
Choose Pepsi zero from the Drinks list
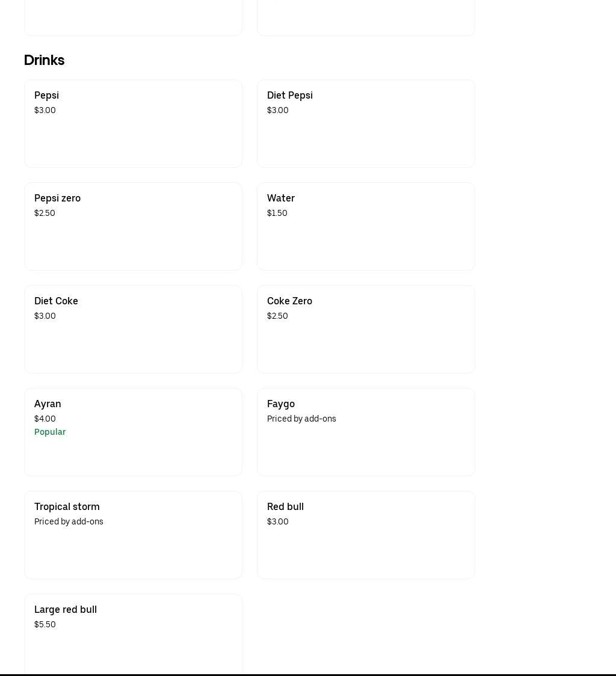[133, 226]
